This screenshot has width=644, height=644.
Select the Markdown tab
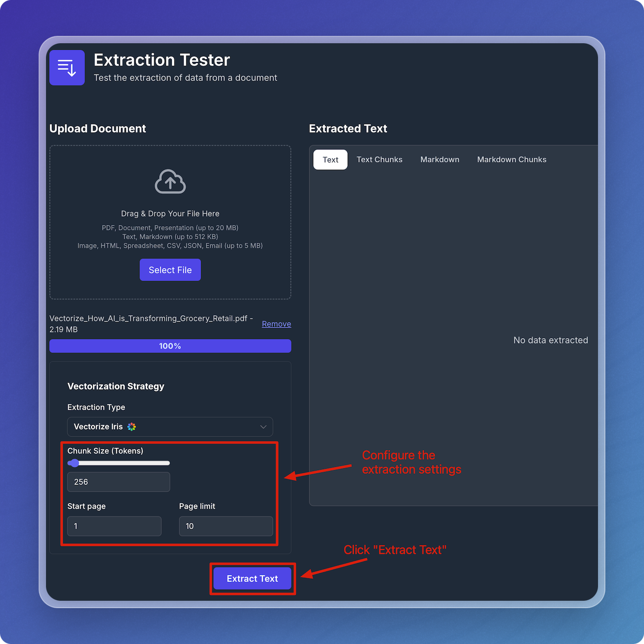440,160
